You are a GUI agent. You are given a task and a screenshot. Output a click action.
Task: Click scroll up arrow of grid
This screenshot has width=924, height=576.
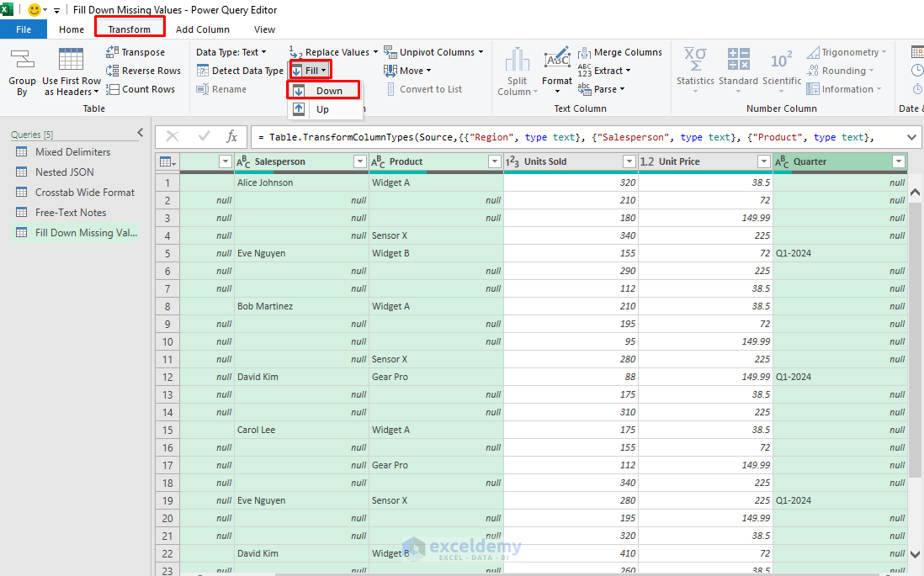pyautogui.click(x=915, y=193)
